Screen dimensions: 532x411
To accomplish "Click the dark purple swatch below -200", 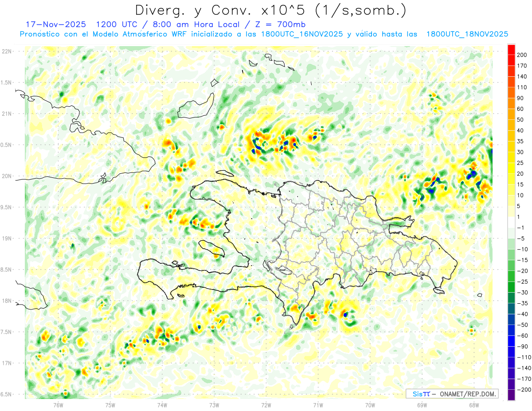I will 512,395.
